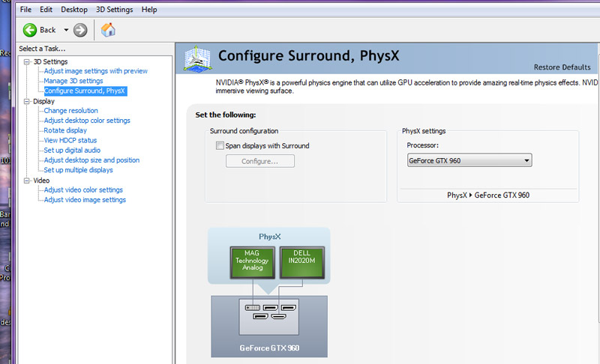
Task: Open the Help menu
Action: 149,10
